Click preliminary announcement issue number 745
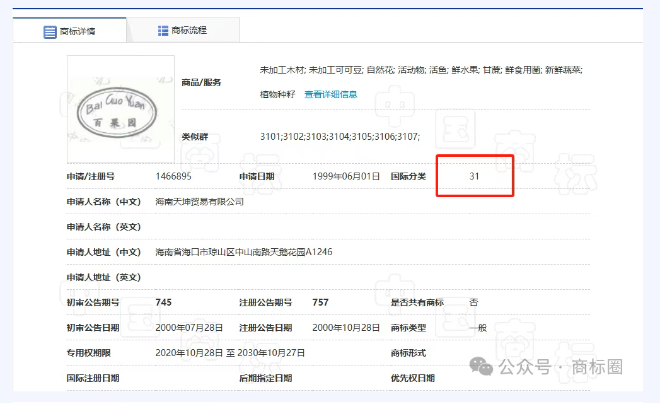Viewport: 660px width, 403px height. (163, 302)
